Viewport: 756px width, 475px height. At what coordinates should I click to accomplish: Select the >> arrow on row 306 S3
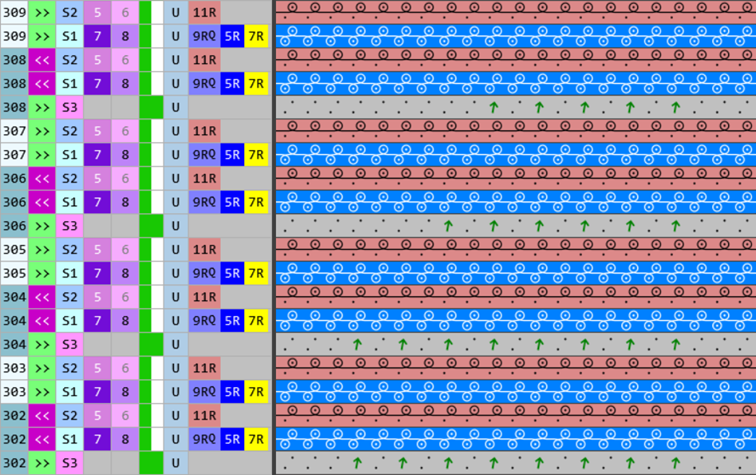42,226
